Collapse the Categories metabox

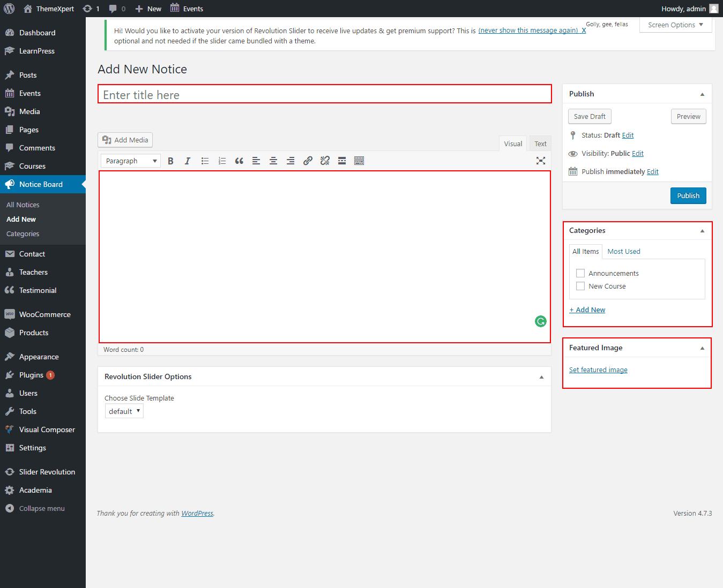702,231
